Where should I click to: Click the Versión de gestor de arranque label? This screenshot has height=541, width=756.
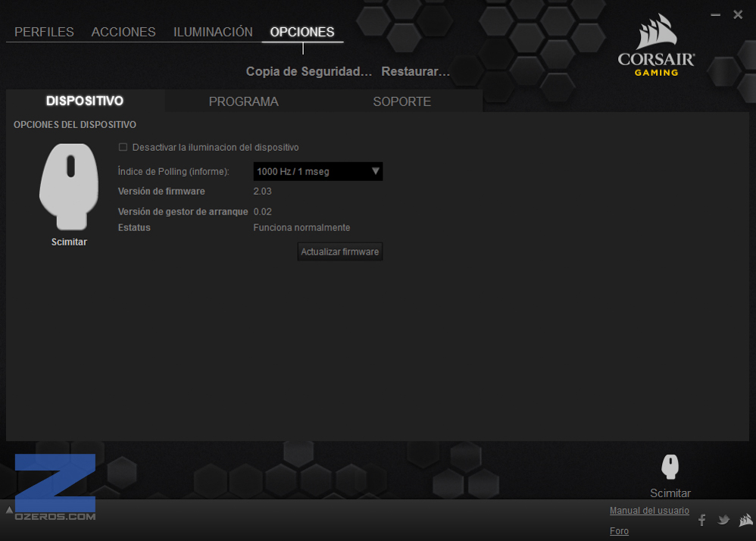[x=183, y=211]
